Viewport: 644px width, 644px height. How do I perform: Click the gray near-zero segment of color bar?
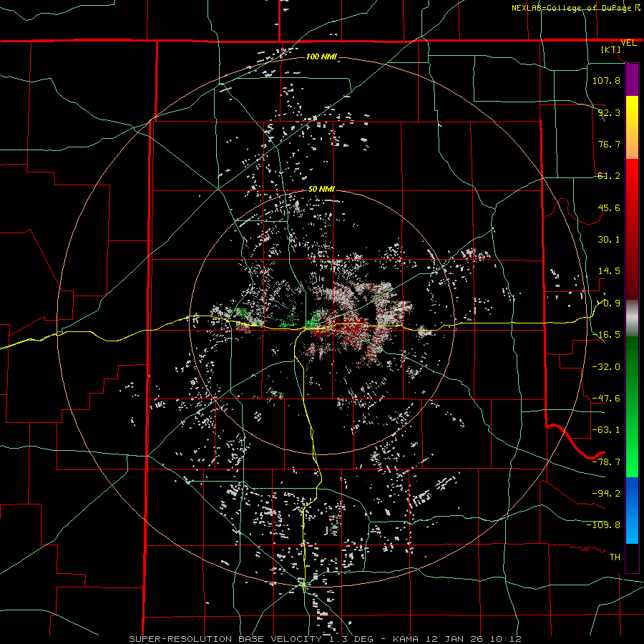click(632, 318)
